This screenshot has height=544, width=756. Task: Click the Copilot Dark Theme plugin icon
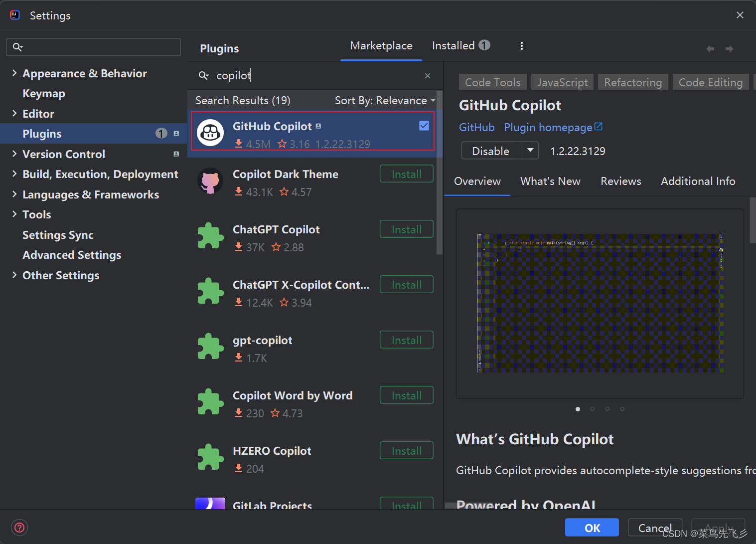[210, 181]
